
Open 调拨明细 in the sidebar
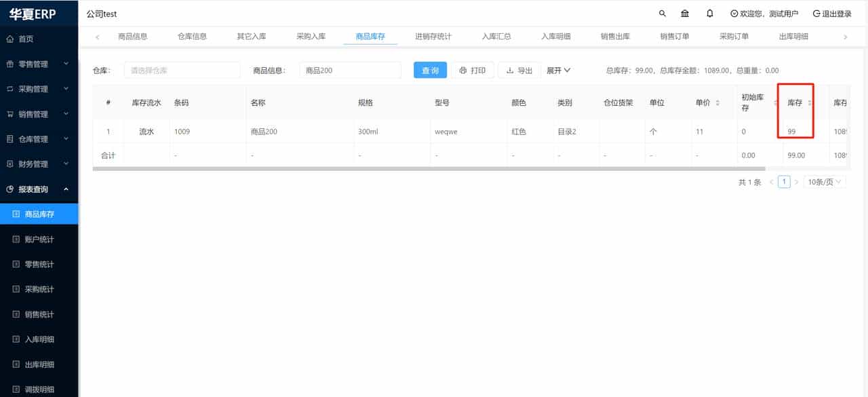point(39,389)
